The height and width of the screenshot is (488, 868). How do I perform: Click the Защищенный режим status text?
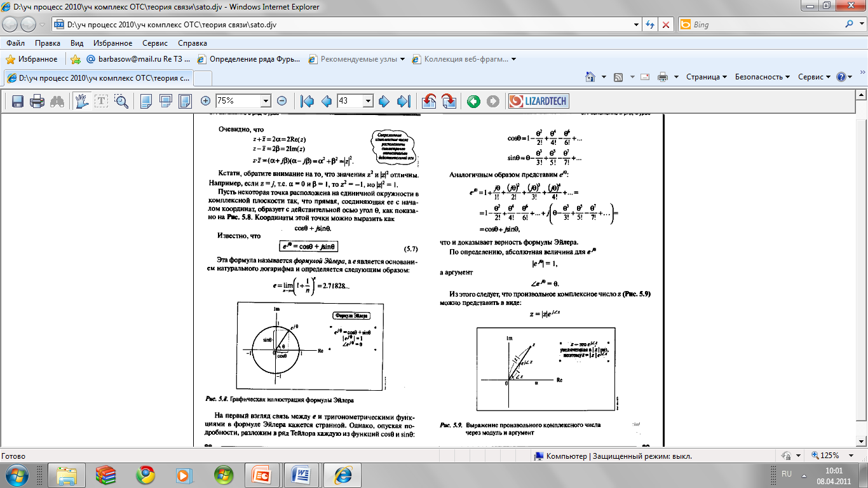pos(642,456)
